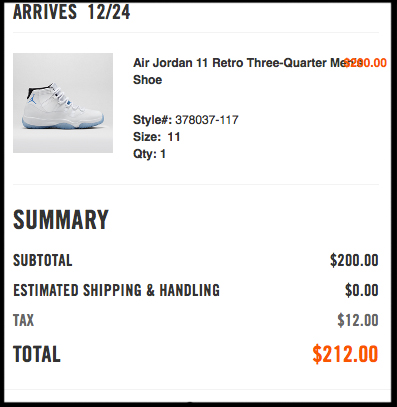Image resolution: width=397 pixels, height=407 pixels.
Task: Click the divider line above SUMMARY
Action: (x=196, y=184)
